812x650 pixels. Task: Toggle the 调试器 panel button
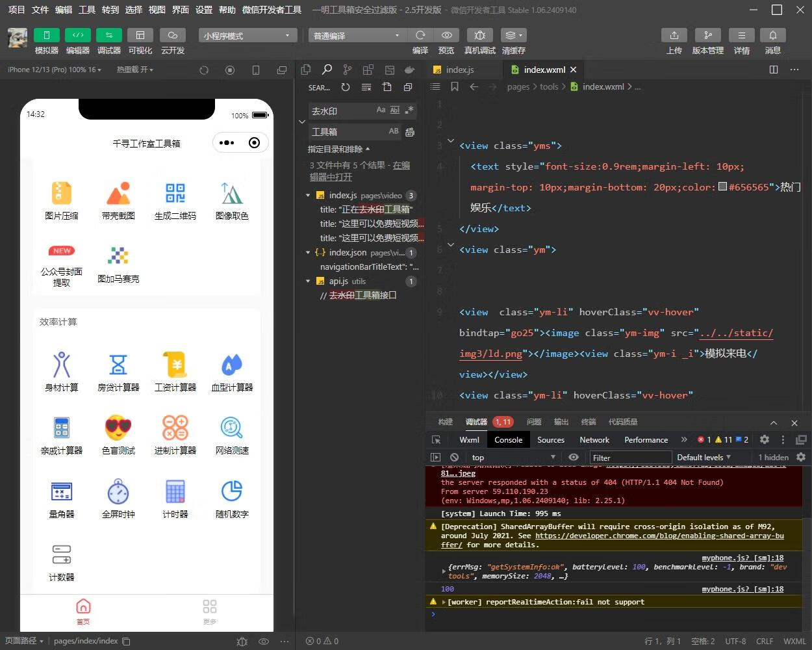point(108,35)
